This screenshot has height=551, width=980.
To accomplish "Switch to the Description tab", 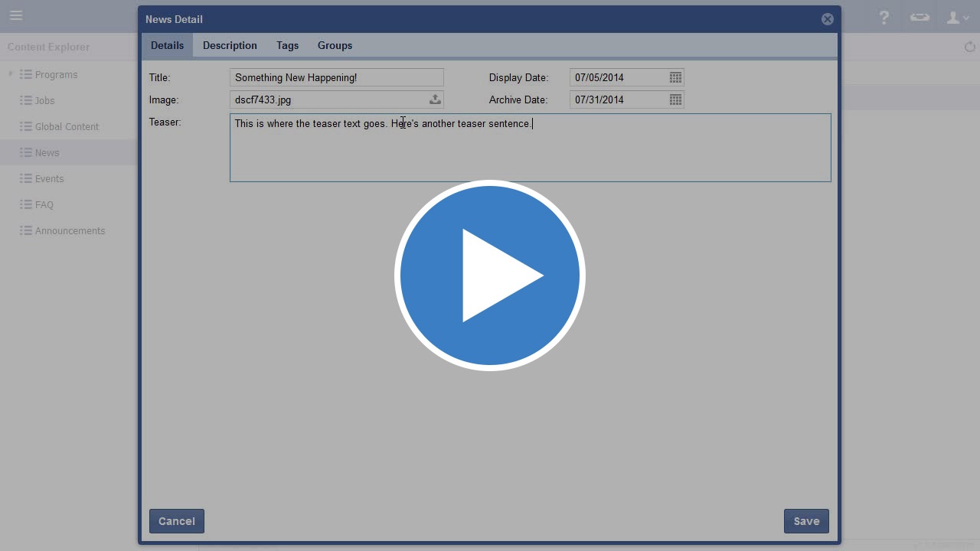I will (230, 45).
